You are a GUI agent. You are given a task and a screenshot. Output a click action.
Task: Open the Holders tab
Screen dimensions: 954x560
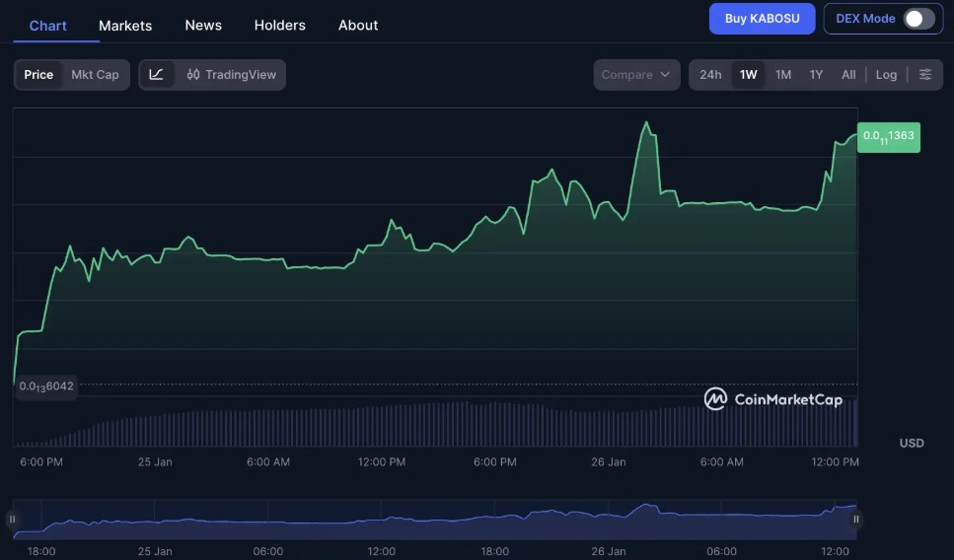click(280, 26)
